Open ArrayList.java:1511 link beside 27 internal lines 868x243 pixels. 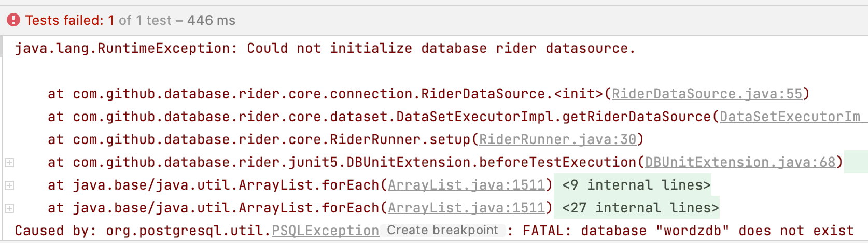(x=466, y=208)
